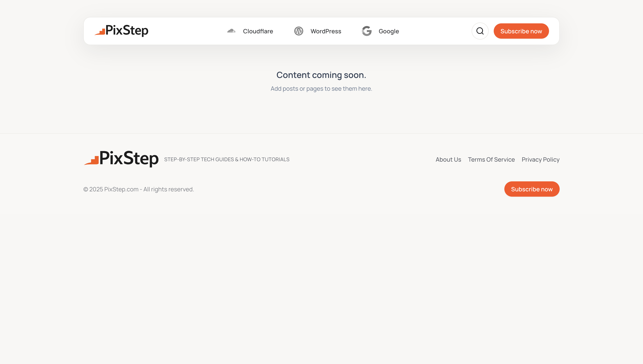Open the Privacy Policy page

540,159
